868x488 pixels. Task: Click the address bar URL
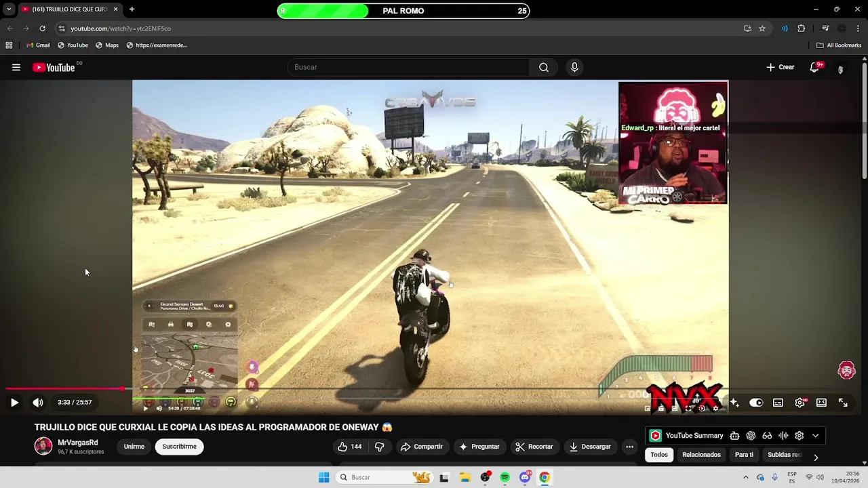(x=121, y=28)
